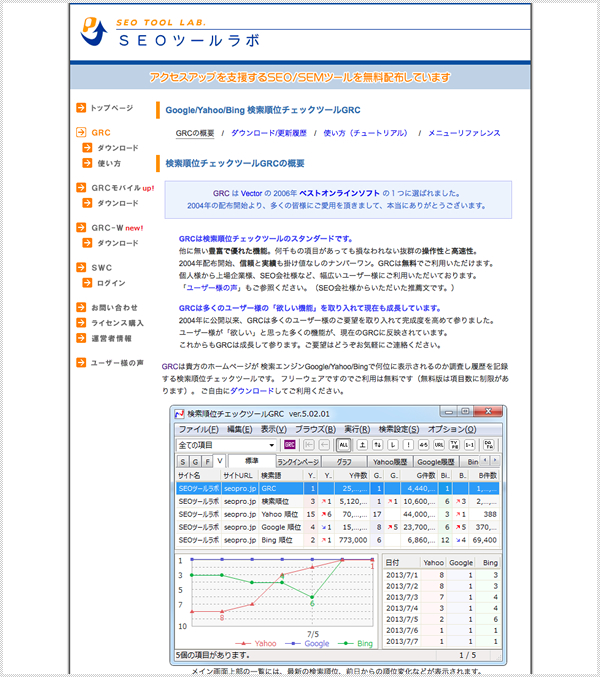Click orange arrow icon beside ログイン

tap(87, 283)
